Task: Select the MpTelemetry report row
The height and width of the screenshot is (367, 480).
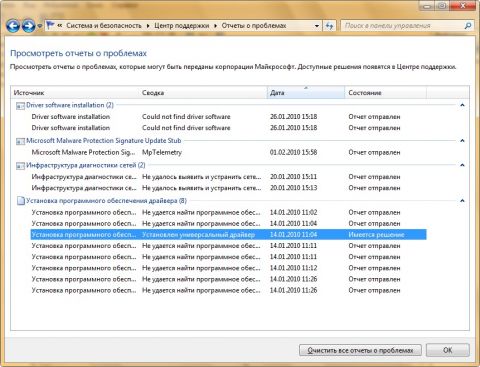Action: point(228,152)
